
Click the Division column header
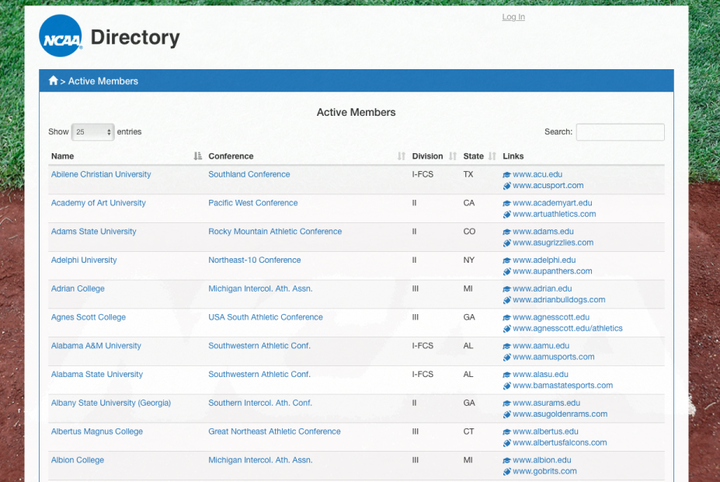428,156
